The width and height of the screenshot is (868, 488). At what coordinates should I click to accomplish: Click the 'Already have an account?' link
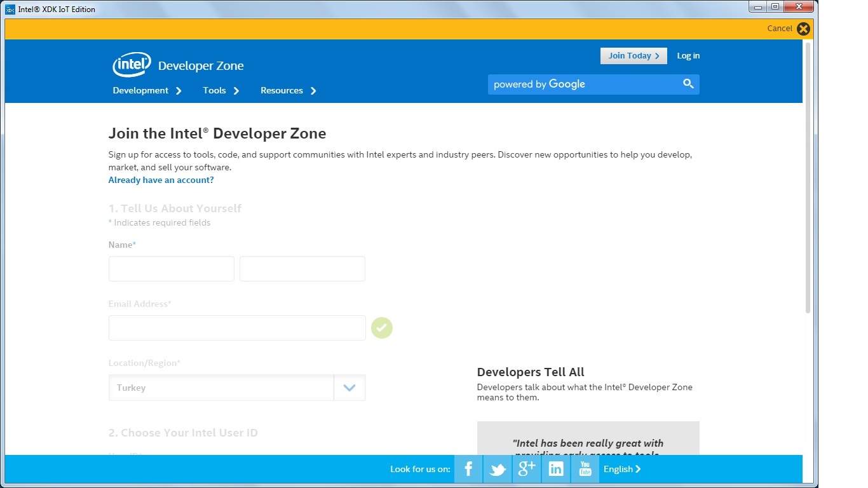(161, 180)
